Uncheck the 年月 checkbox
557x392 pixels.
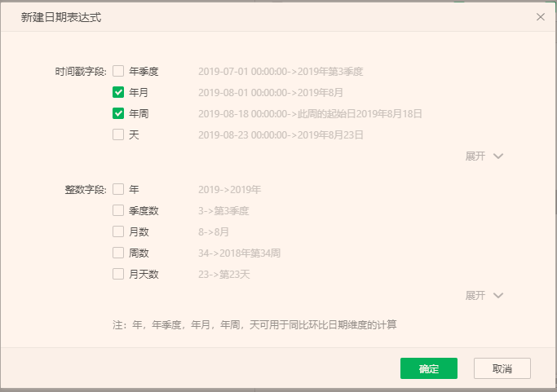118,92
